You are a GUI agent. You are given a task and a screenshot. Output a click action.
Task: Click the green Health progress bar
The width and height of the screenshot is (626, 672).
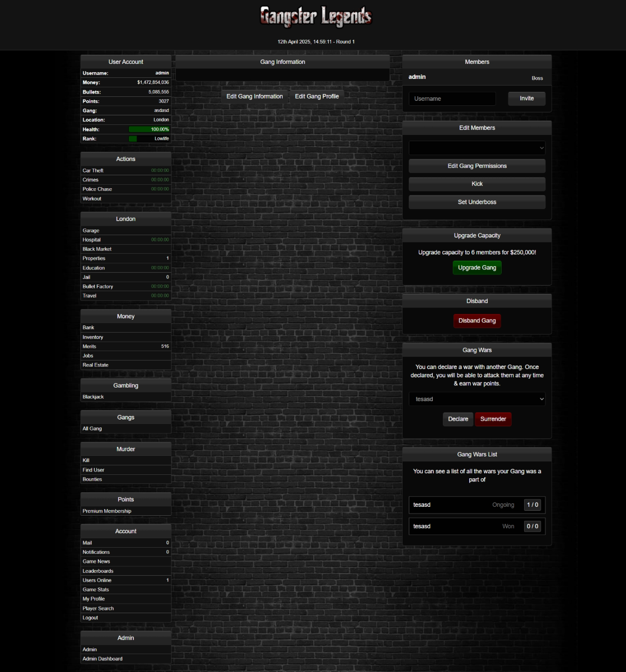point(149,129)
